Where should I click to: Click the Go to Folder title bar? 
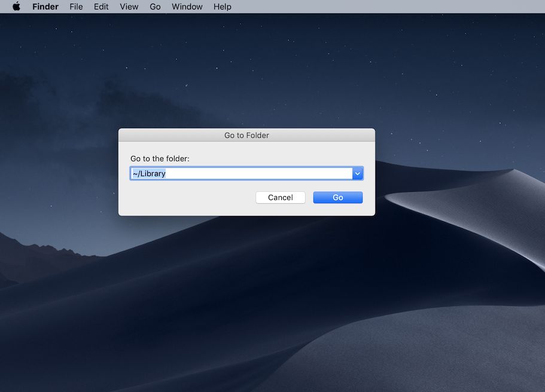click(246, 135)
